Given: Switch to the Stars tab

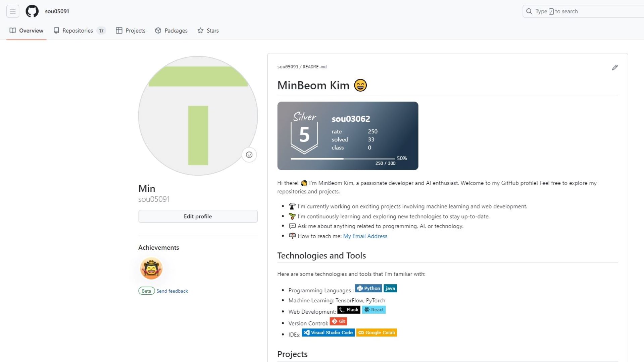Looking at the screenshot, I should tap(213, 31).
